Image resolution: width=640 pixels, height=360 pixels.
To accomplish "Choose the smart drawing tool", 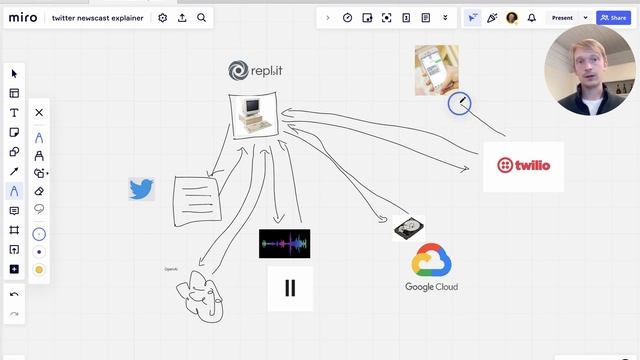I will 40,173.
